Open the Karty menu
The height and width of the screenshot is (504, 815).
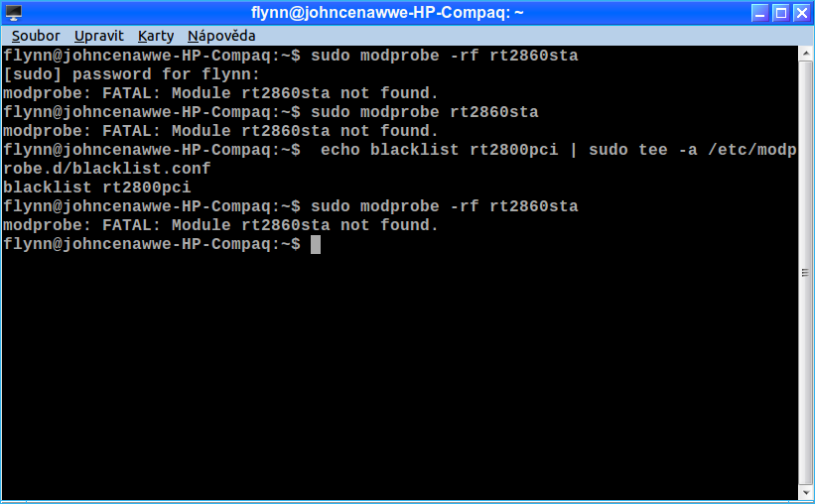pyautogui.click(x=156, y=36)
